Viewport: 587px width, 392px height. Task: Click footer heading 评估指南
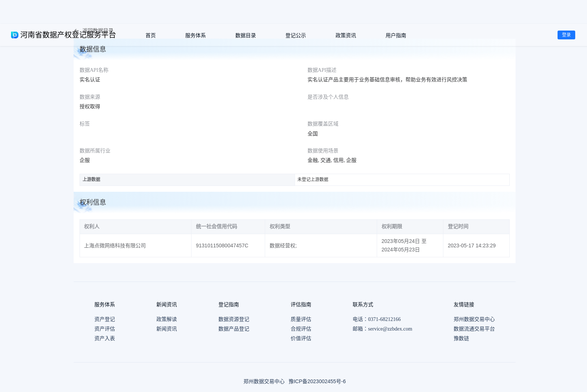tap(301, 304)
